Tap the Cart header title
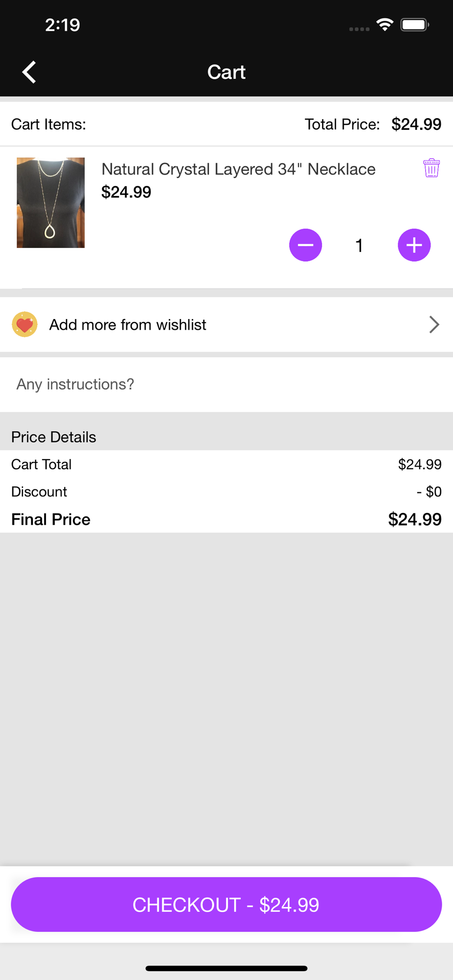Screen dimensions: 453x980 point(226,72)
